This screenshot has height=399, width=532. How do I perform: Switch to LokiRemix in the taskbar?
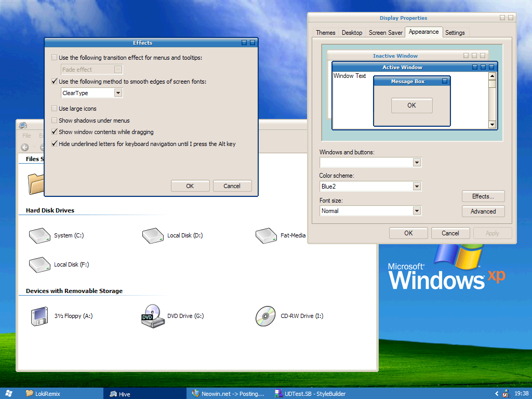click(x=47, y=394)
